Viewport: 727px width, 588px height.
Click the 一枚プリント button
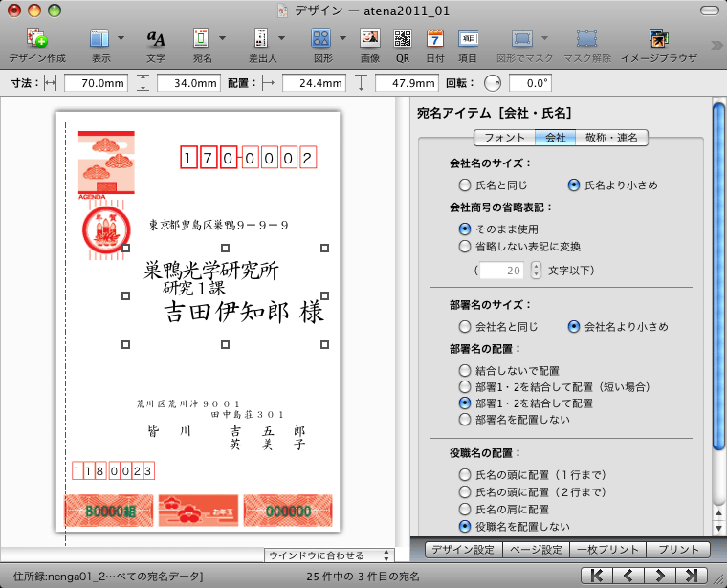(x=607, y=550)
